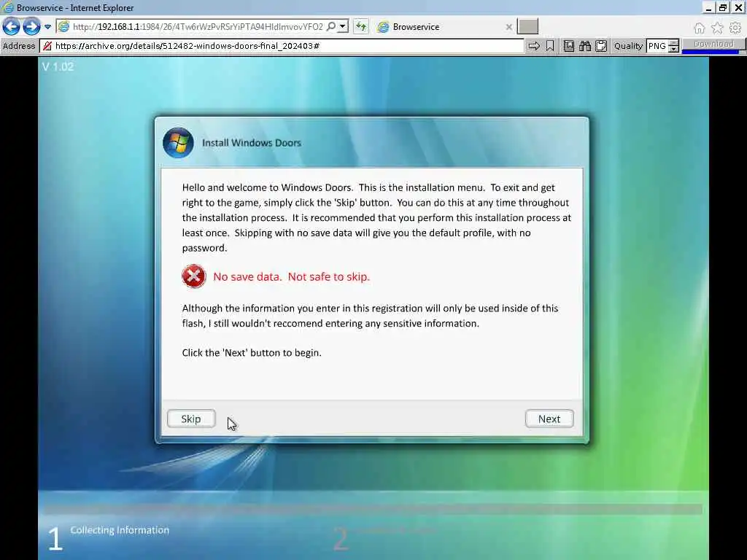
Task: Click the bookmarks list icon in the Browservice toolbar
Action: (569, 46)
